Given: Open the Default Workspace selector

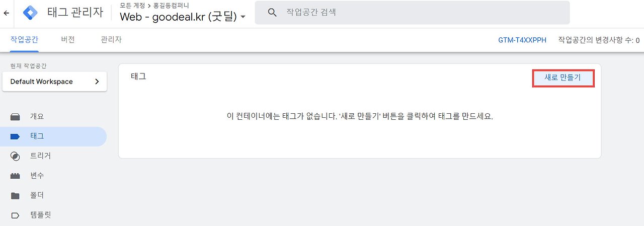Looking at the screenshot, I should tap(54, 82).
